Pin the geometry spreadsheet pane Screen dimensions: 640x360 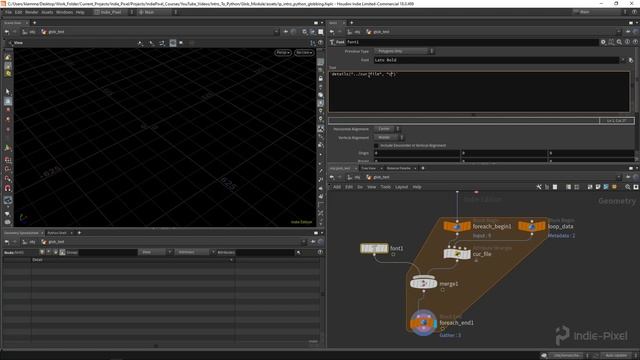coord(313,242)
